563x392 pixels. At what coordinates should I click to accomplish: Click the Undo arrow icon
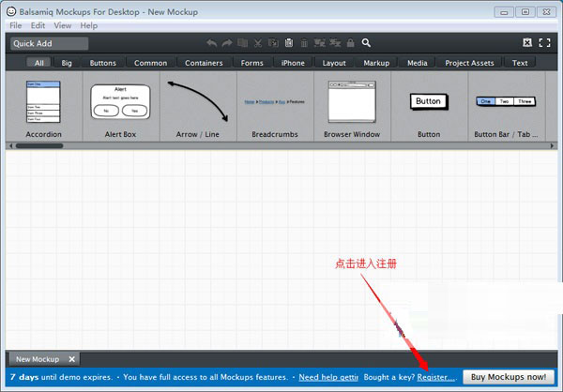[212, 43]
